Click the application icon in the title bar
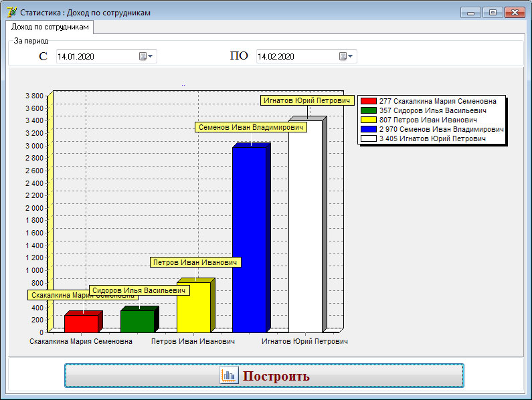Viewport: 532px width, 400px height. pos(11,12)
